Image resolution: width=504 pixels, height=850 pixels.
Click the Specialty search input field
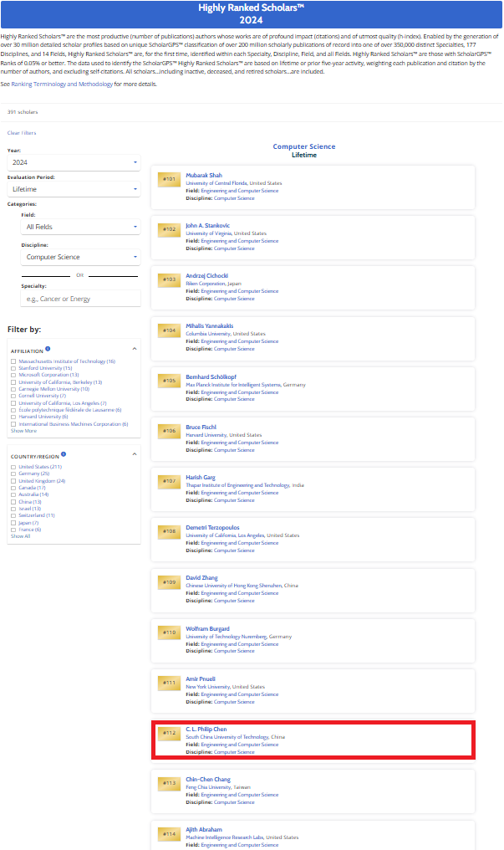[x=81, y=299]
